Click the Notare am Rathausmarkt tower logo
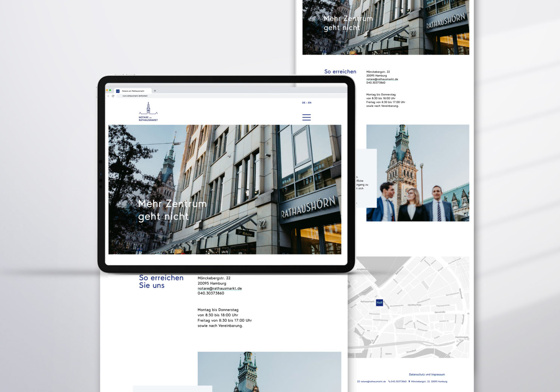The width and height of the screenshot is (560, 392). [148, 112]
